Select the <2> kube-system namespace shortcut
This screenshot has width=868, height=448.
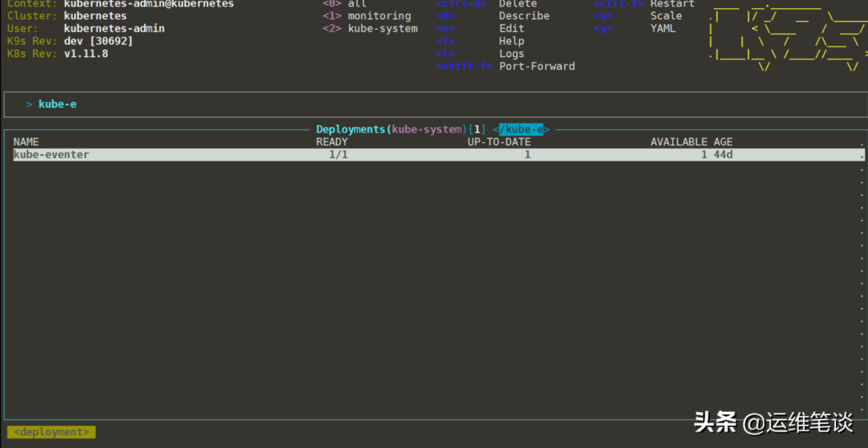click(370, 29)
